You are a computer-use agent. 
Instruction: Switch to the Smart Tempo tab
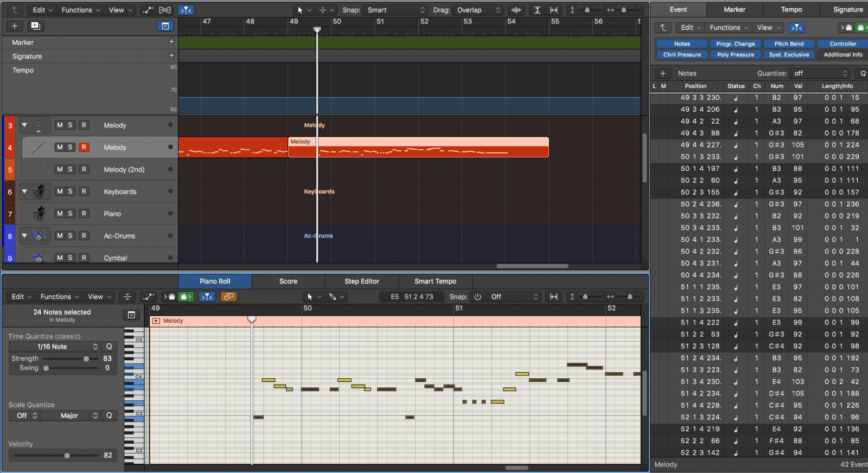click(x=436, y=281)
